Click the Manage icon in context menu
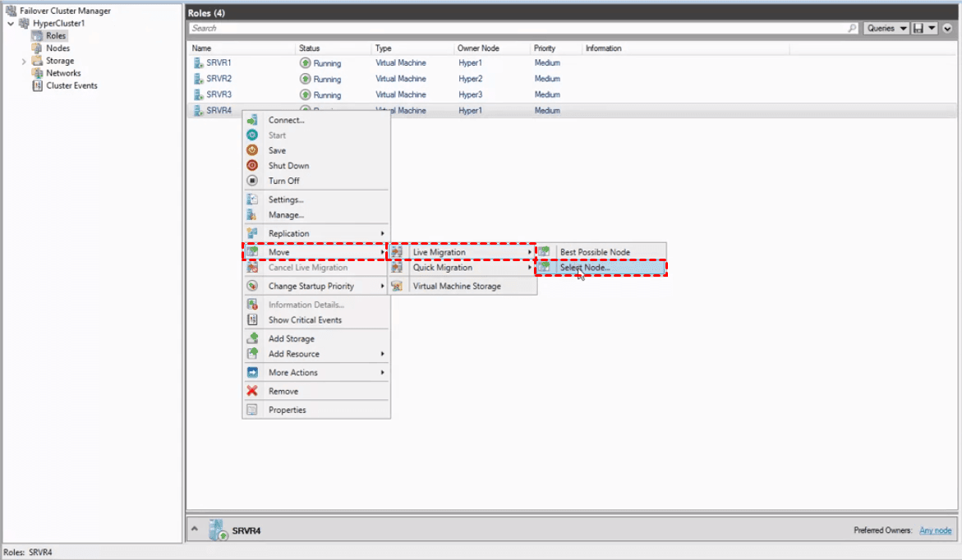The image size is (962, 560). click(x=252, y=214)
